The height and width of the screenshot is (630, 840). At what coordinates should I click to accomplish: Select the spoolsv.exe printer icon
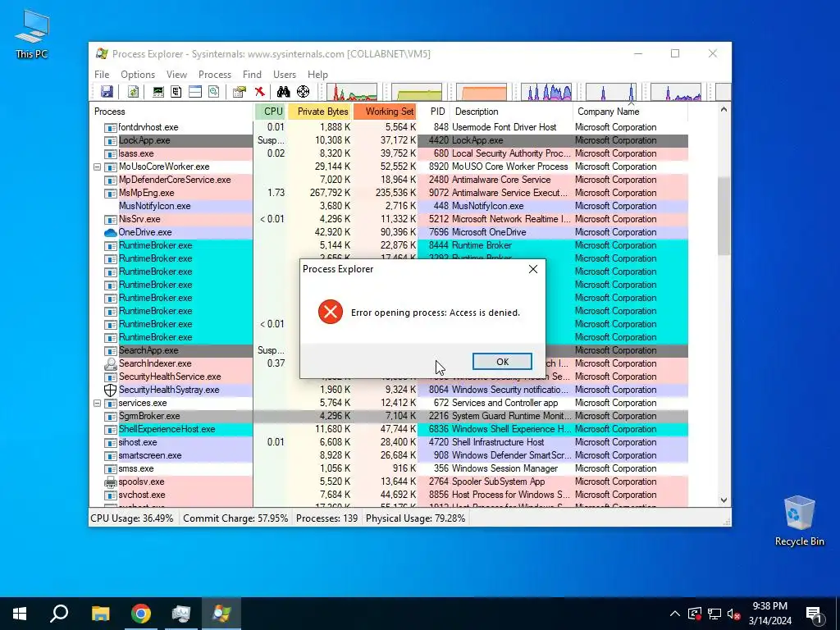click(x=111, y=482)
